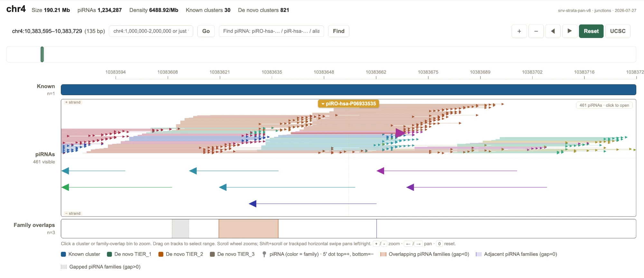Select teal minus-strand arrow in second row
Image resolution: width=644 pixels, height=278 pixels.
click(x=287, y=187)
